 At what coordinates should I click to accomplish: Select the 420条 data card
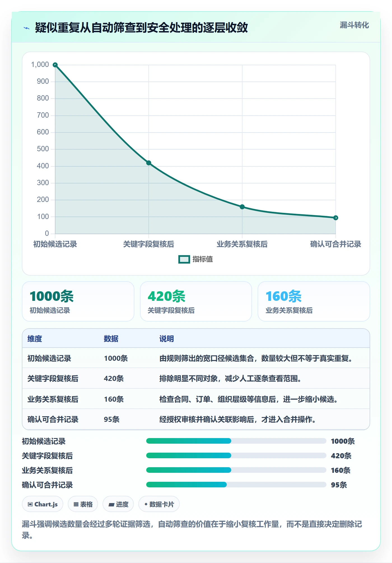point(196,301)
